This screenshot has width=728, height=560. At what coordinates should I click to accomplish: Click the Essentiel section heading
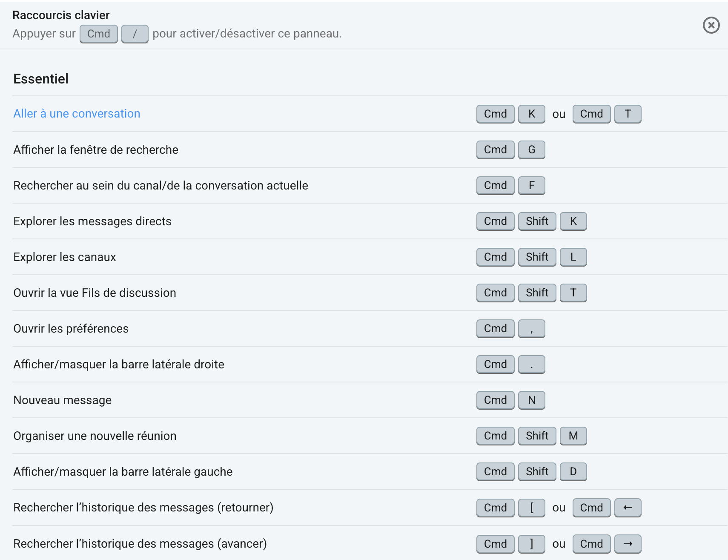(x=40, y=78)
